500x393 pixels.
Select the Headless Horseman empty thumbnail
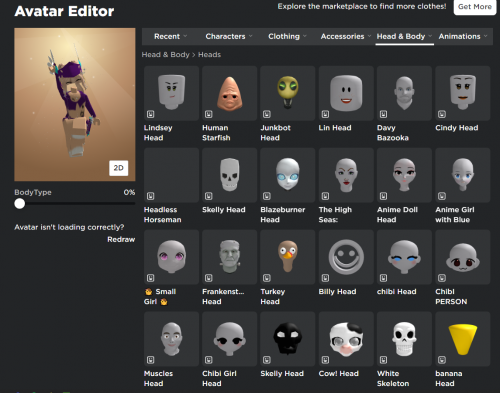click(171, 175)
